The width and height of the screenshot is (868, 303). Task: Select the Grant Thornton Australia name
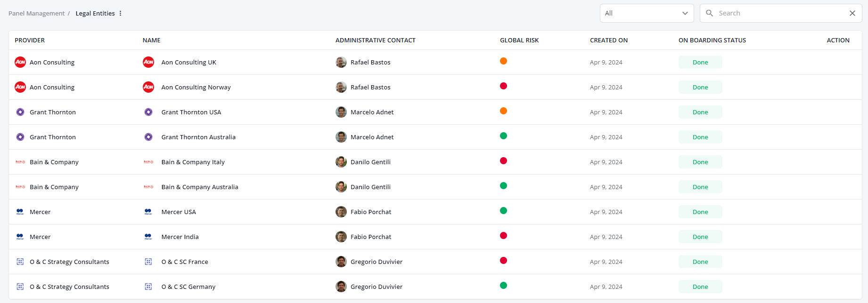coord(198,137)
